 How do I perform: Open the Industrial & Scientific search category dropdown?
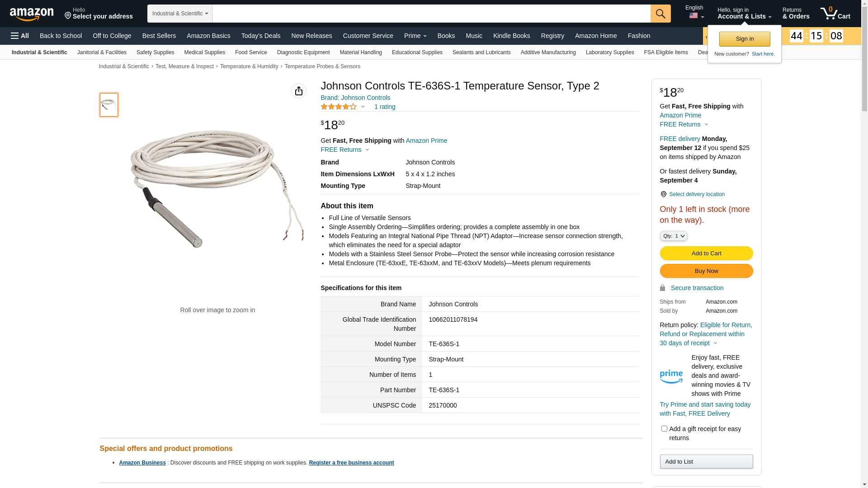[180, 14]
